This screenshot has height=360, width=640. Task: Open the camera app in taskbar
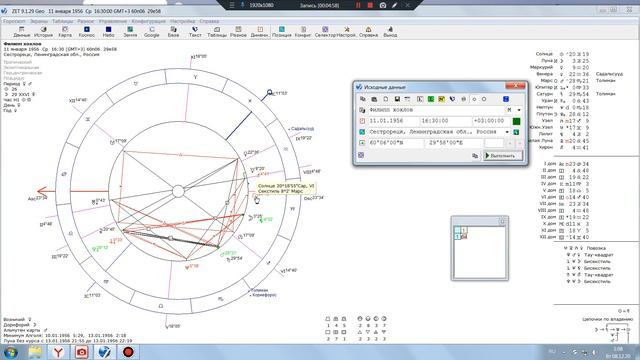[82, 352]
